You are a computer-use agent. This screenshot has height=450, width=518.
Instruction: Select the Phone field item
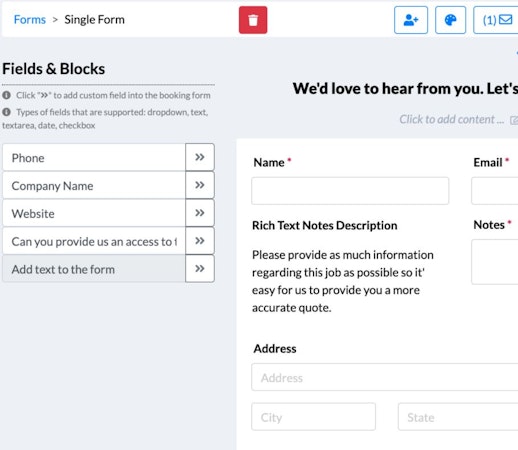coord(94,157)
